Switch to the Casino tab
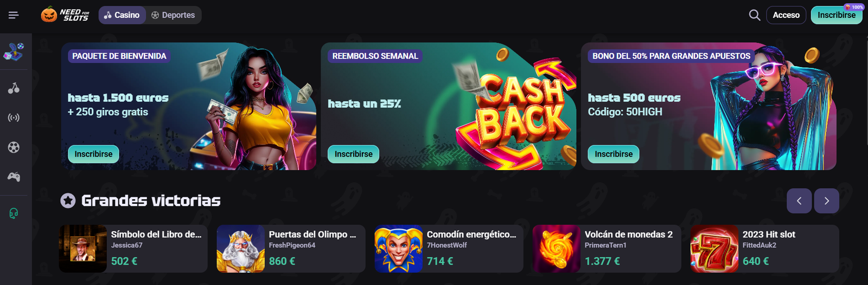The height and width of the screenshot is (285, 868). 122,15
